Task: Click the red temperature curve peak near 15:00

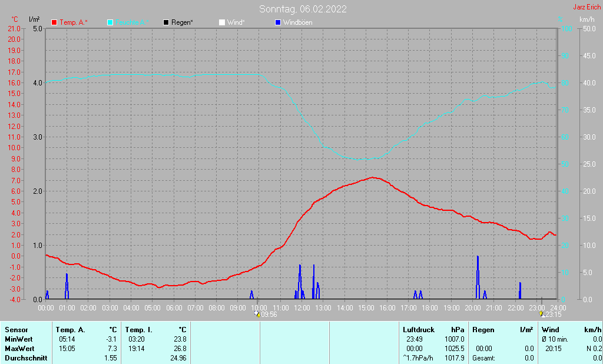Action: point(372,177)
